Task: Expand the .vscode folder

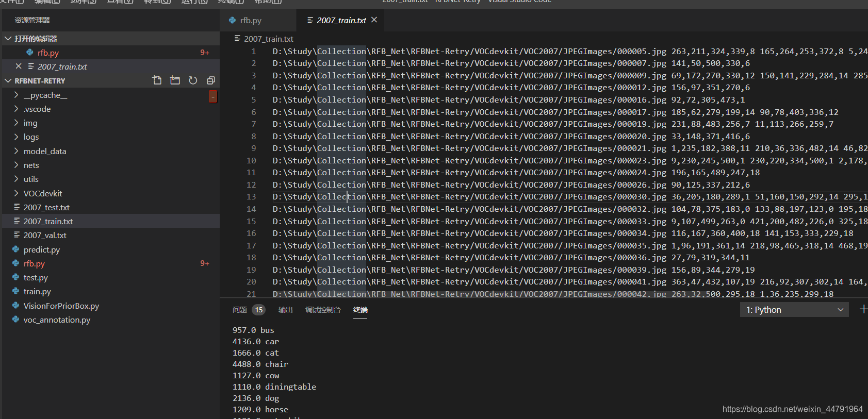Action: [111, 109]
